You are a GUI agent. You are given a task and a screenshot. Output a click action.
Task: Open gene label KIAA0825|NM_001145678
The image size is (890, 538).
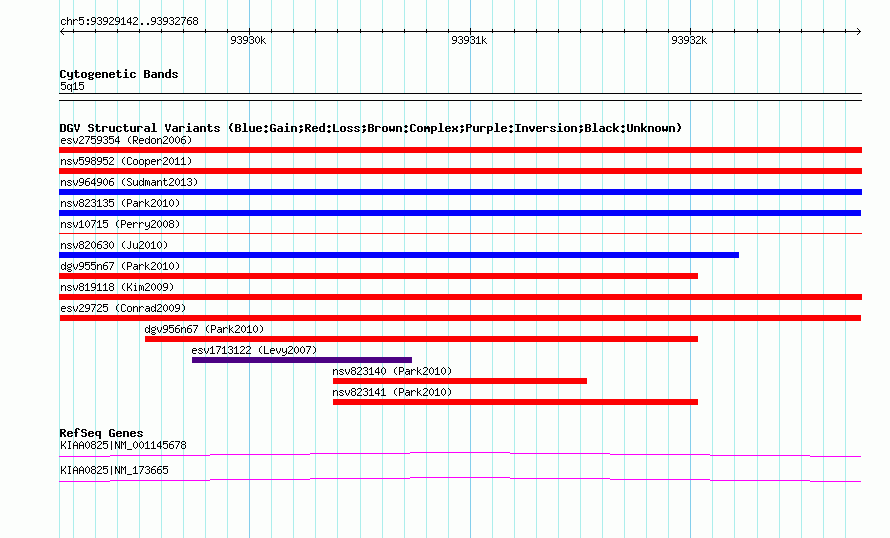point(123,445)
